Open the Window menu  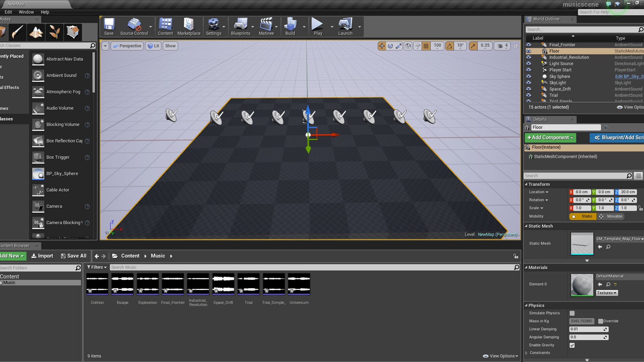[26, 12]
